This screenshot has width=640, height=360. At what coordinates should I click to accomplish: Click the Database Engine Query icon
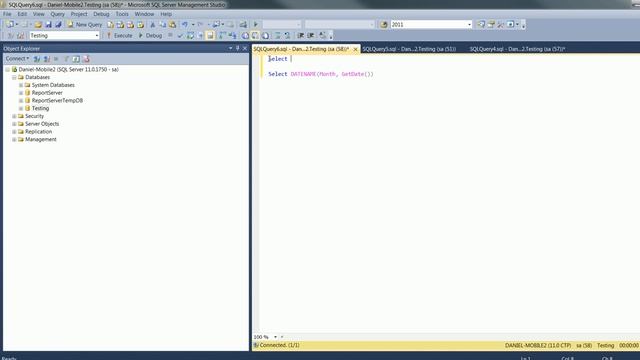click(110, 24)
